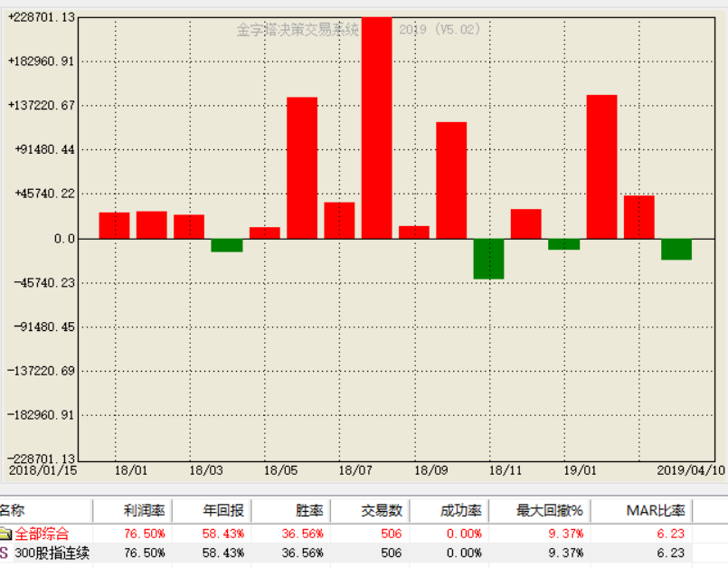Click the folder icon beside 全部综合
This screenshot has width=728, height=568.
[5, 533]
